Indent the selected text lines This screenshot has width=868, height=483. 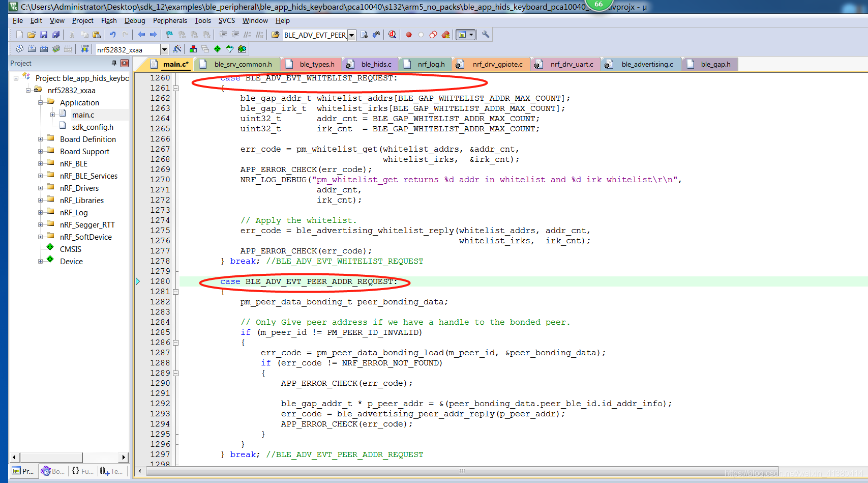(223, 35)
